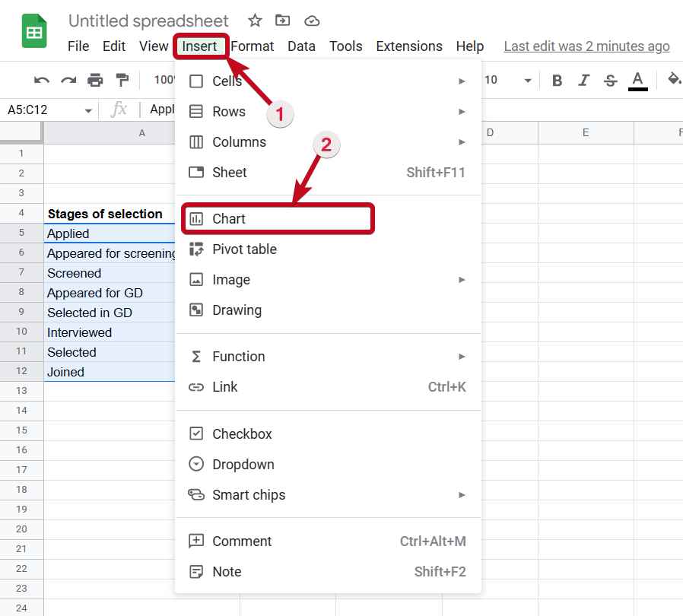Viewport: 683px width, 616px height.
Task: Open the font size dropdown
Action: click(528, 80)
